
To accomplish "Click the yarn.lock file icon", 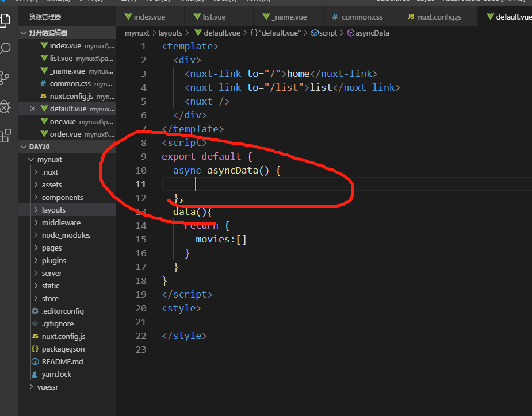I will 35,374.
